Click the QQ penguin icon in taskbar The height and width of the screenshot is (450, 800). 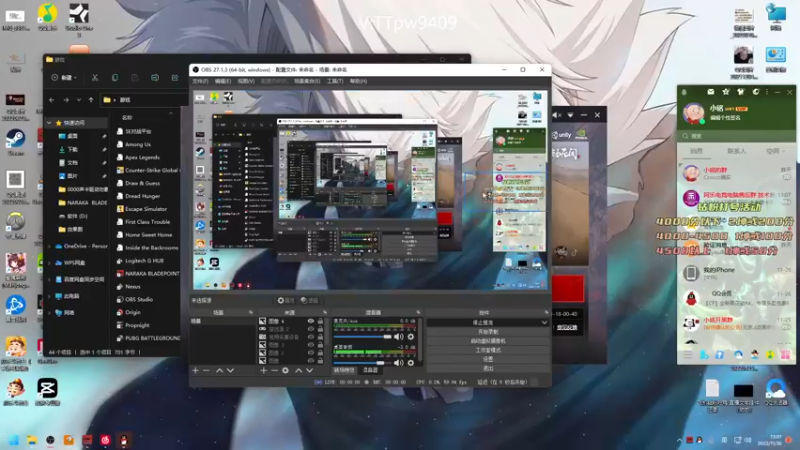tap(123, 440)
